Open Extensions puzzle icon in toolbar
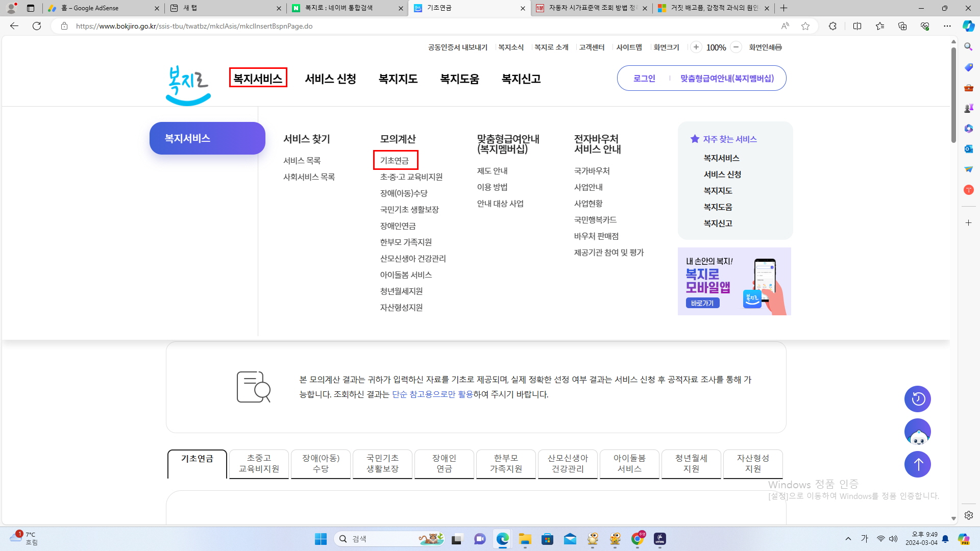This screenshot has width=980, height=551. click(832, 26)
